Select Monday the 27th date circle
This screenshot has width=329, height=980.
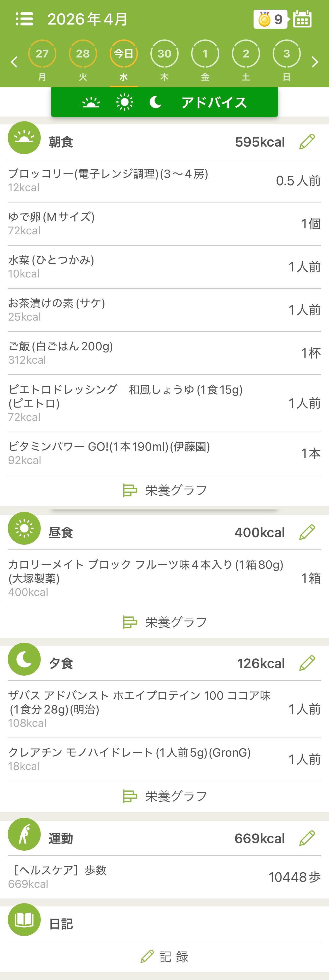click(42, 54)
